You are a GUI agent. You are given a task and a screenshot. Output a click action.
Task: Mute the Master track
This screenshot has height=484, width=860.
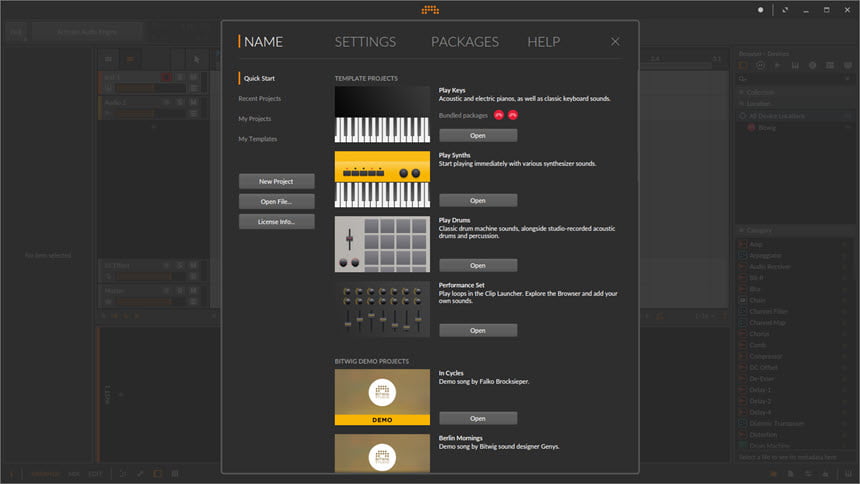[x=193, y=290]
